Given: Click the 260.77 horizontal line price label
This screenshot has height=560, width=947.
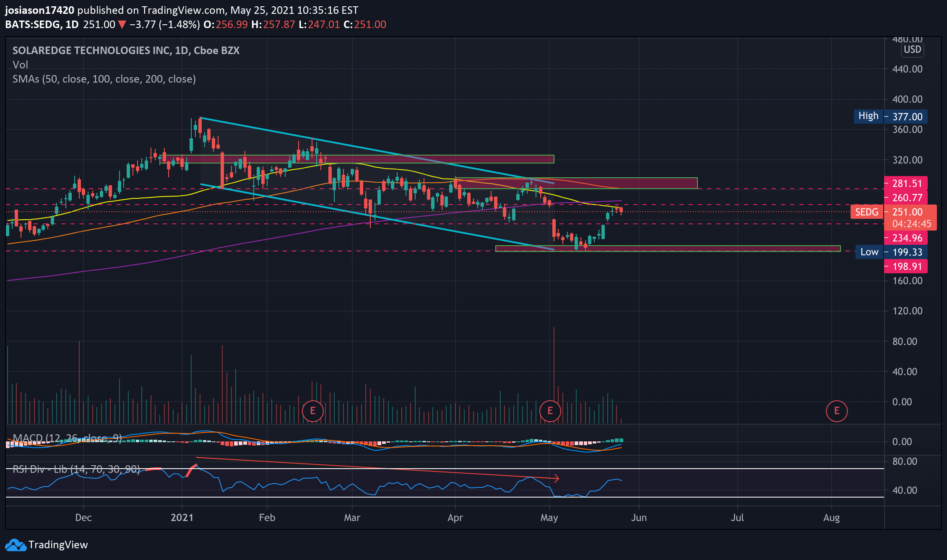Looking at the screenshot, I should [x=905, y=198].
